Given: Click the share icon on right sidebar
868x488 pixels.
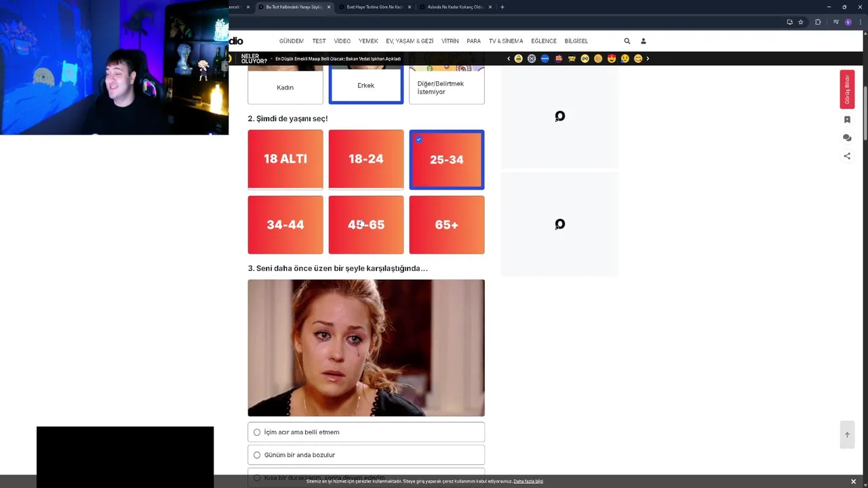Looking at the screenshot, I should 847,156.
